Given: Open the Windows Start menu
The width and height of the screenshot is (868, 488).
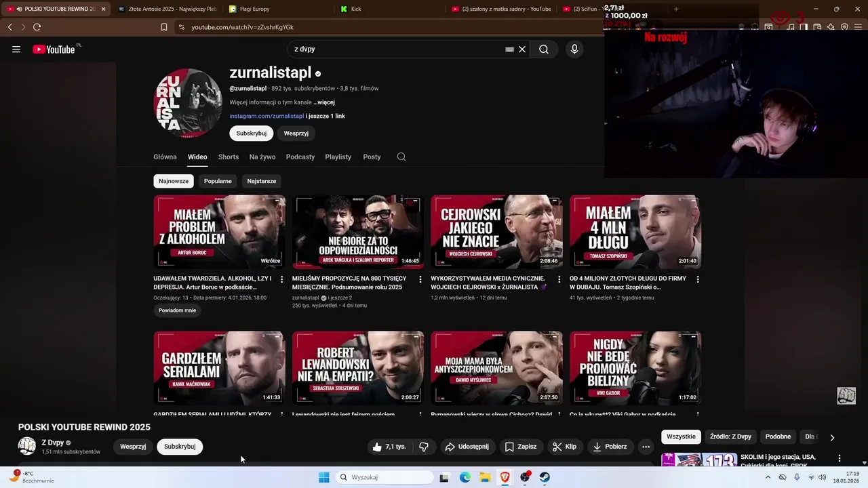Looking at the screenshot, I should pos(324,477).
